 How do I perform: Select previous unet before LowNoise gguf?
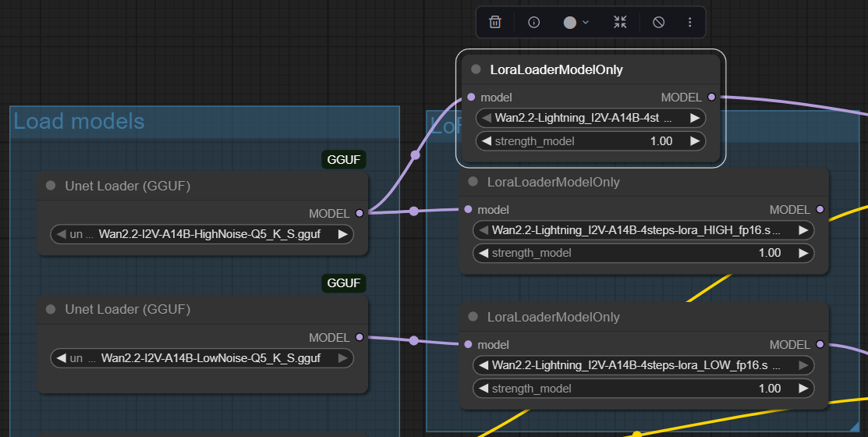click(x=62, y=358)
